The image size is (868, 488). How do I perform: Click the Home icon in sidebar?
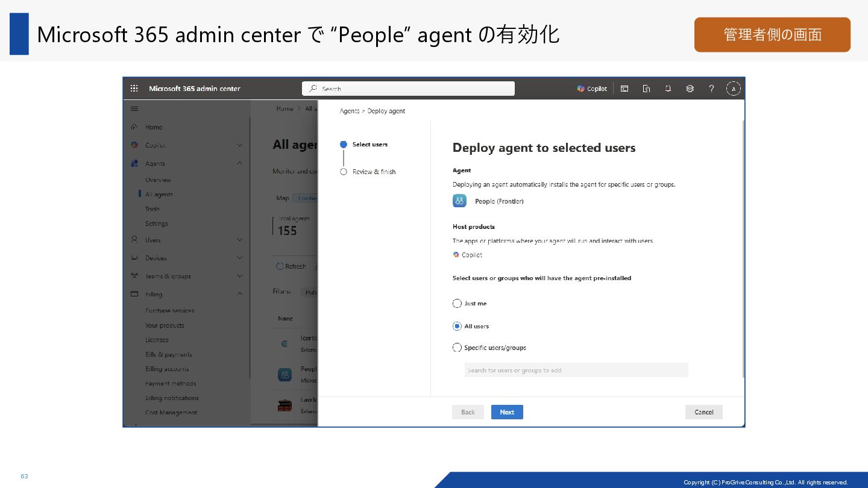point(134,127)
